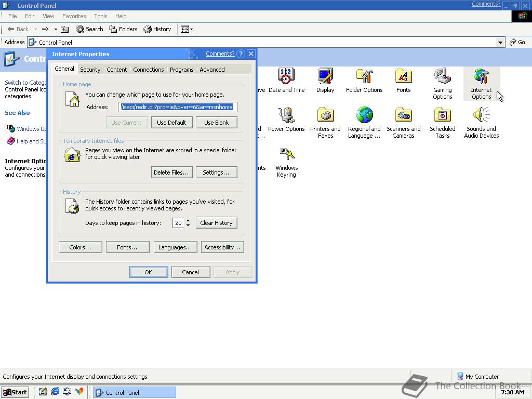The image size is (532, 399).
Task: Decrease days to keep pages in history
Action: (x=188, y=225)
